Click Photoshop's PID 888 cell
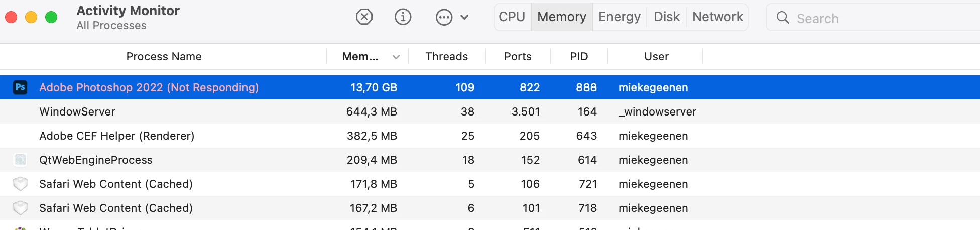The height and width of the screenshot is (230, 980). coord(586,87)
